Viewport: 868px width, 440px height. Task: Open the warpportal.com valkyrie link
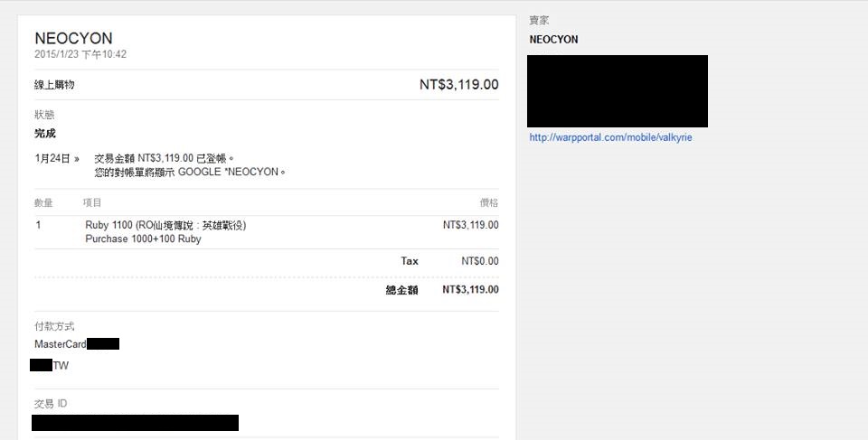point(610,137)
